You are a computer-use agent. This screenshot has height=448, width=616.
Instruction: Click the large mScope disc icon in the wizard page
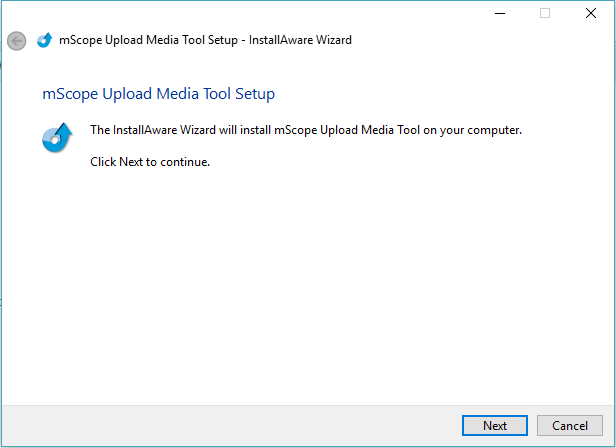(x=56, y=138)
